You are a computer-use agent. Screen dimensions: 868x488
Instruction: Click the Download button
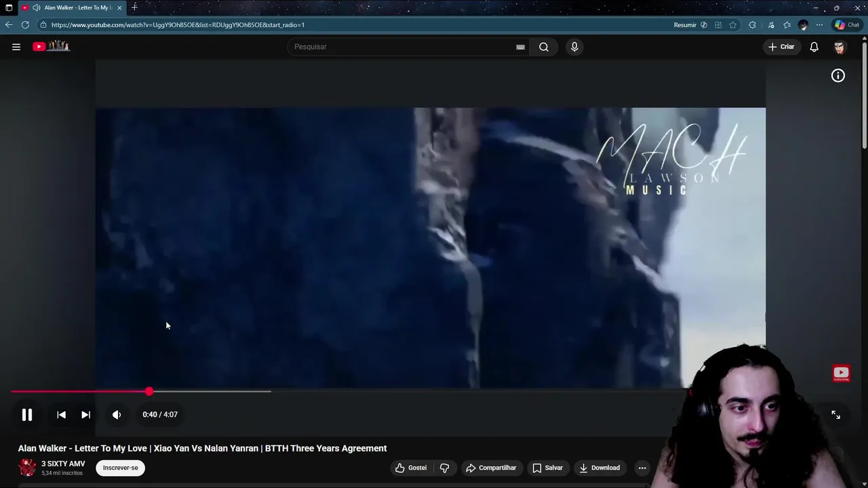[599, 468]
